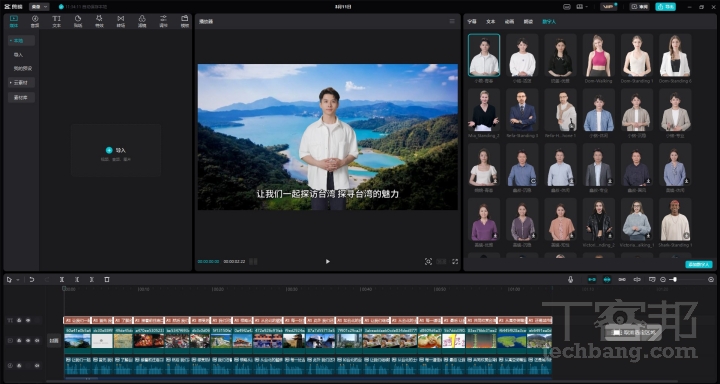720x384 pixels.
Task: Click the trim-right split icon in timeline toolbar
Action: tap(92, 279)
